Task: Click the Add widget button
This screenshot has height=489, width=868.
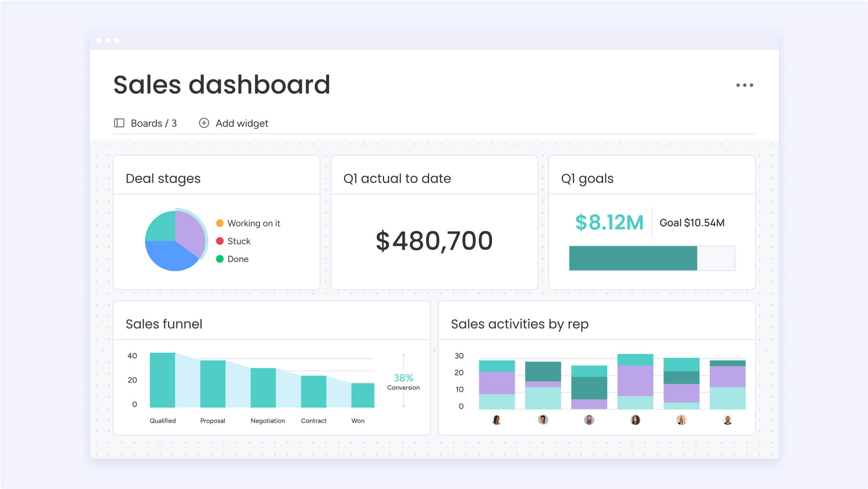Action: click(x=234, y=123)
